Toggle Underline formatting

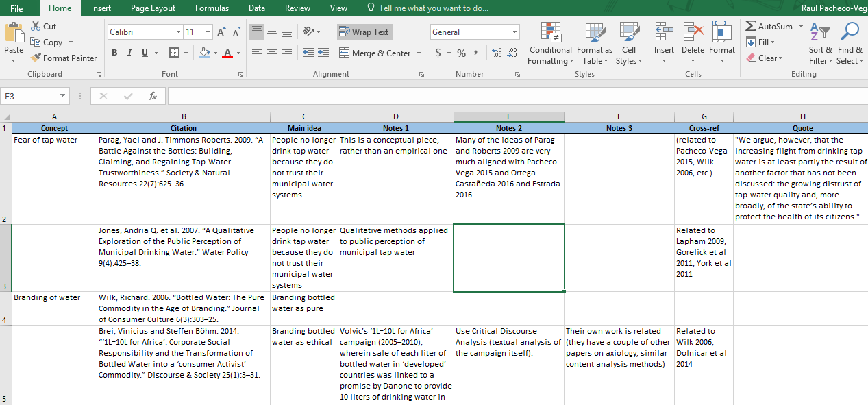click(x=143, y=52)
